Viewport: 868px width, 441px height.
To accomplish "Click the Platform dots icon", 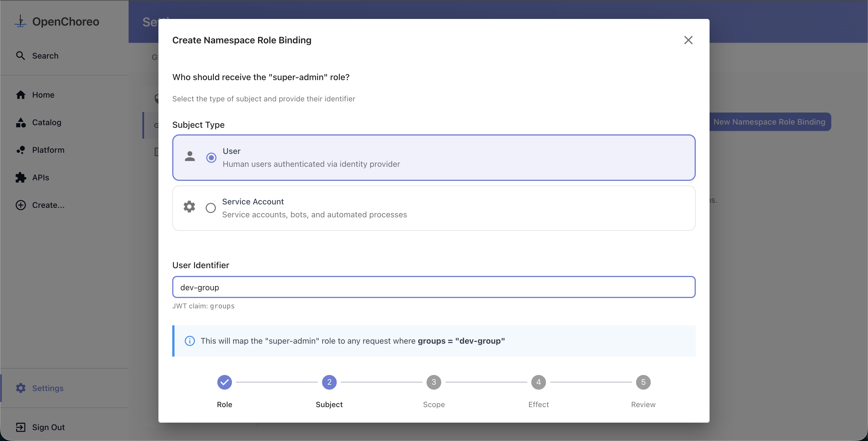I will [21, 150].
